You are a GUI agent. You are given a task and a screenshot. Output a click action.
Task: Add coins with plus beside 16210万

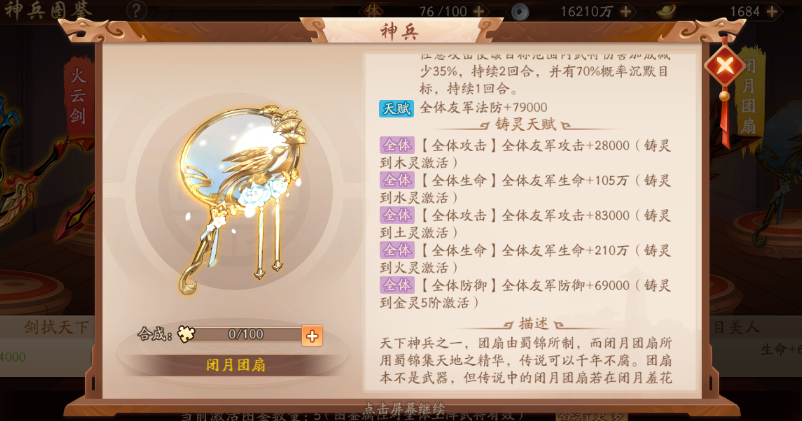click(626, 11)
